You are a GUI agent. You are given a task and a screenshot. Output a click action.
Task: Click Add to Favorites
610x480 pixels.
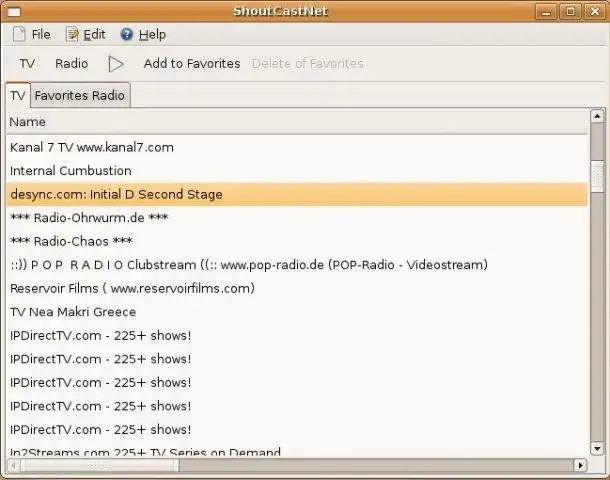click(x=192, y=63)
